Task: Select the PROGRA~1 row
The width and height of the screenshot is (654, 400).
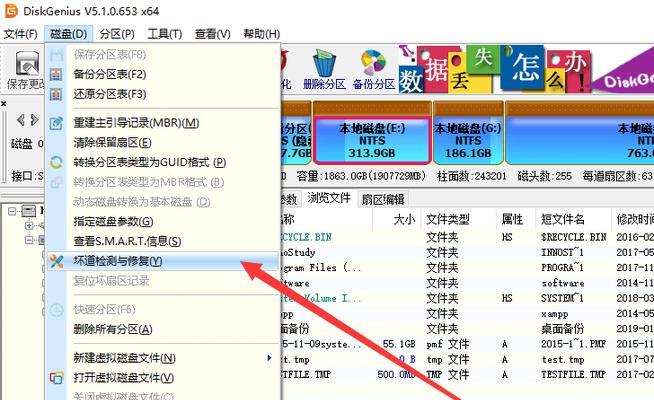Action: click(x=562, y=268)
